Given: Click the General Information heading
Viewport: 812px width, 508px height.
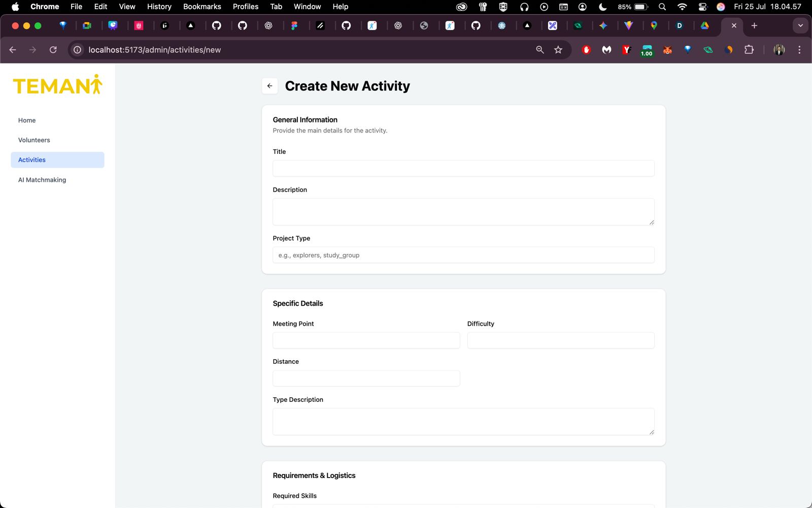Looking at the screenshot, I should 305,120.
